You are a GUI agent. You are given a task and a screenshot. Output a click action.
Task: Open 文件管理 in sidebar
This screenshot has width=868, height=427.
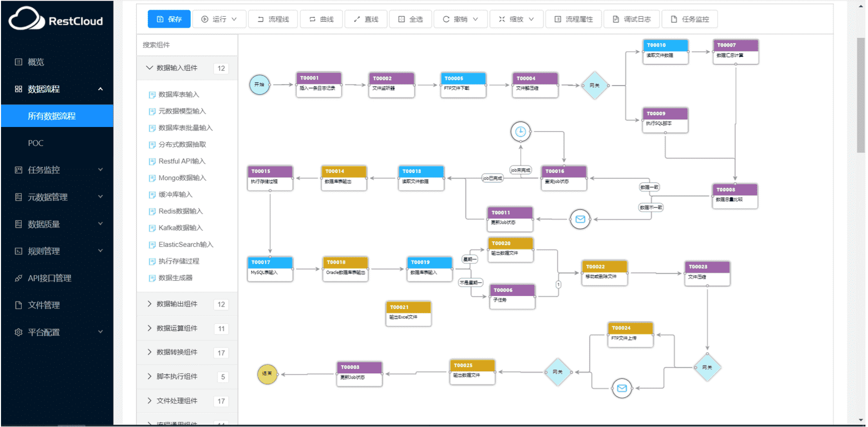coord(57,306)
